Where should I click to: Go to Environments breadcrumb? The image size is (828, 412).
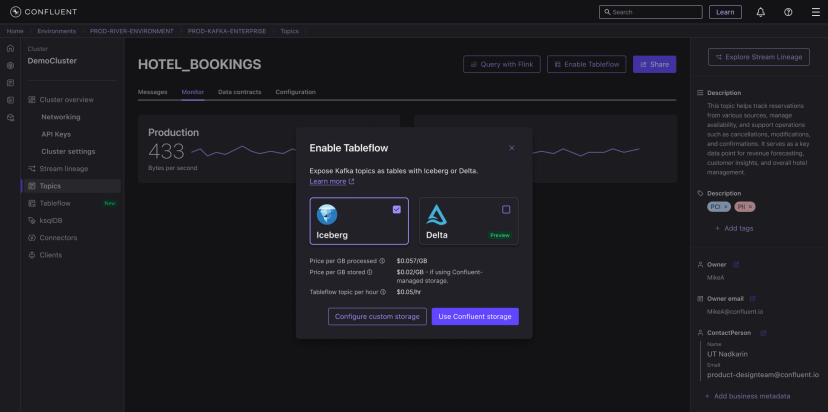pos(57,31)
